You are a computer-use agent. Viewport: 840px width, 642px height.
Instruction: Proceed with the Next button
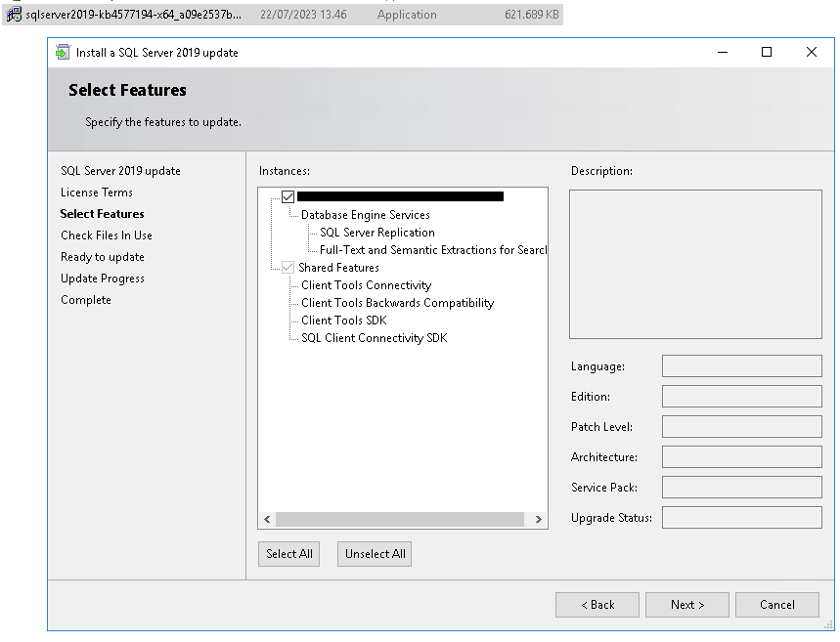pyautogui.click(x=687, y=605)
